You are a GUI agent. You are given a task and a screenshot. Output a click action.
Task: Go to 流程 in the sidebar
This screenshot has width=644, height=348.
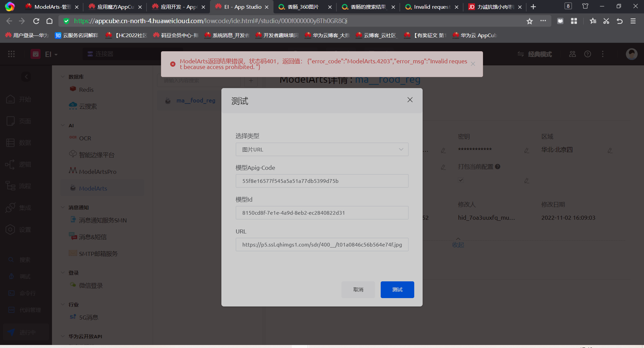point(19,186)
